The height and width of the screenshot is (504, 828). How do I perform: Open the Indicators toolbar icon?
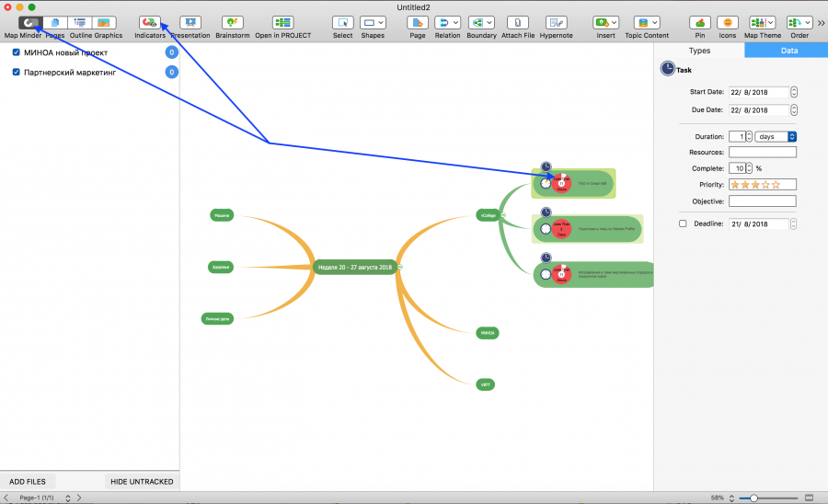pos(149,22)
